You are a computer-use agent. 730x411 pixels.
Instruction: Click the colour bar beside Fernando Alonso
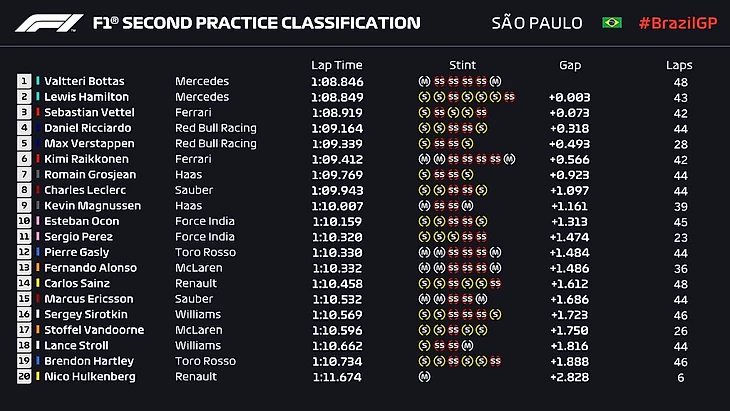(37, 268)
